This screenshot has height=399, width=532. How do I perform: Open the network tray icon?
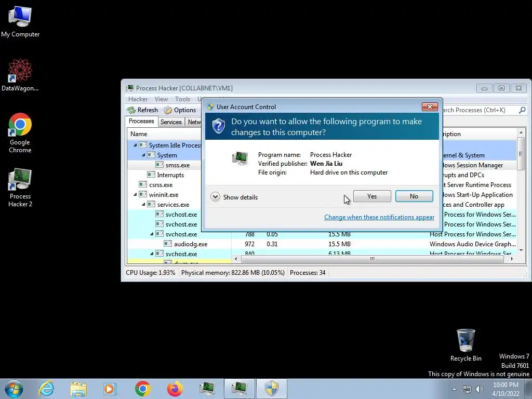pyautogui.click(x=467, y=389)
